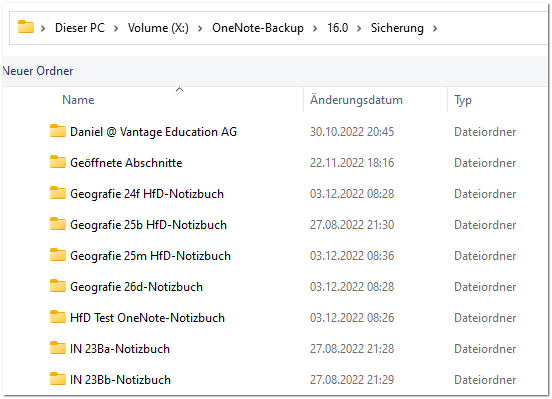
Task: Click the folder icon in the address bar
Action: (26, 27)
